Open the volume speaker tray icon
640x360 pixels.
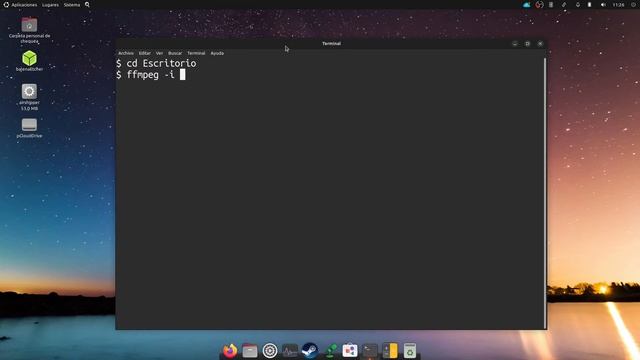pyautogui.click(x=603, y=5)
